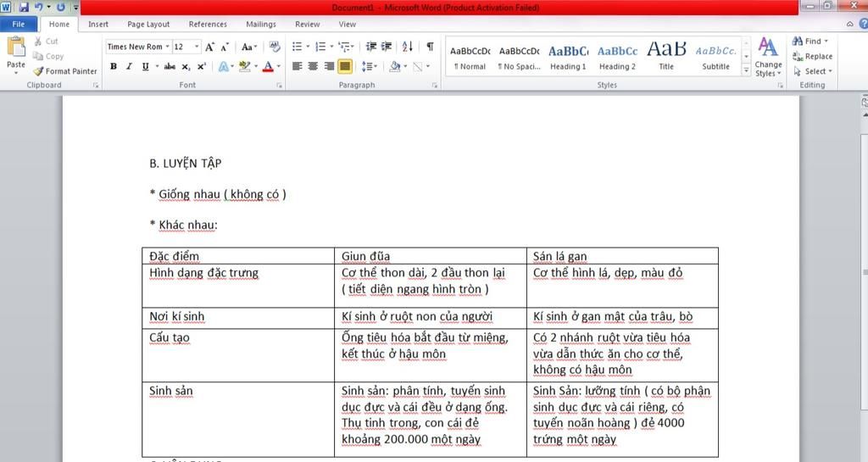Open the Font dialog launcher

[279, 86]
